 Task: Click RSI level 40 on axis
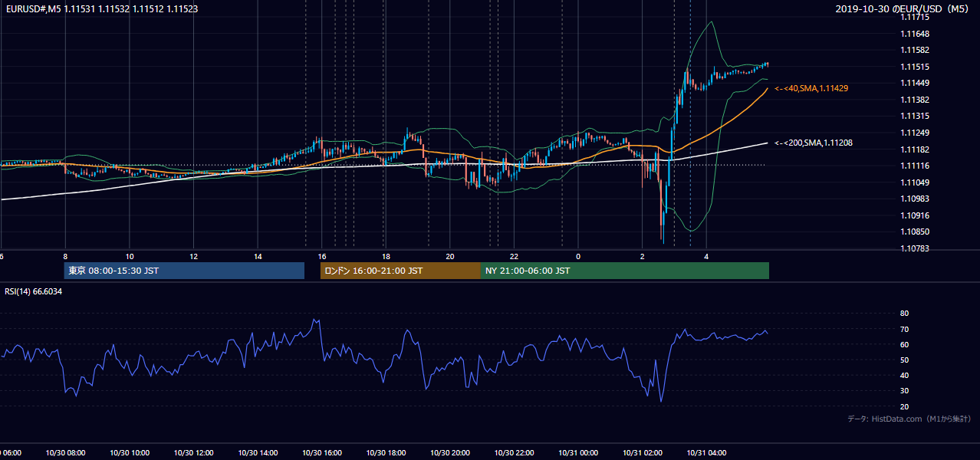(x=904, y=375)
